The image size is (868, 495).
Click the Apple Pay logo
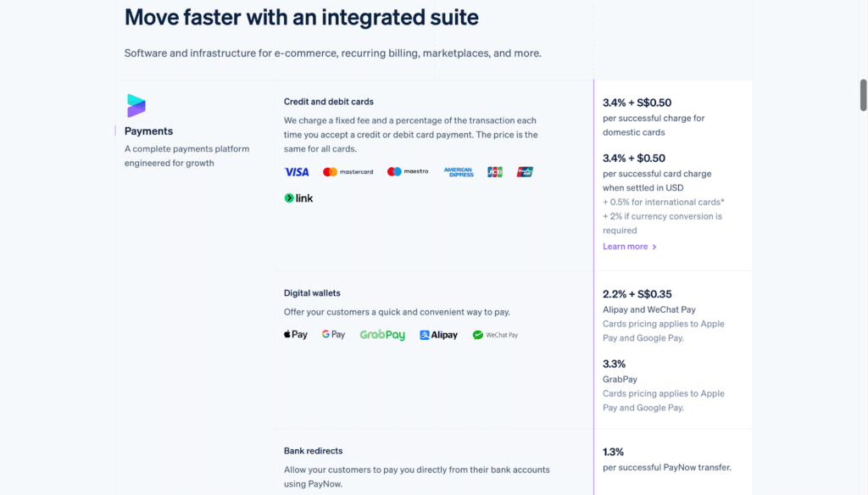click(296, 335)
